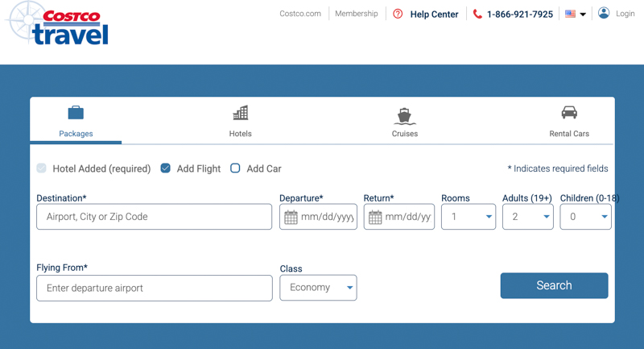Open the Class dropdown showing Economy
This screenshot has height=349, width=644.
click(318, 287)
